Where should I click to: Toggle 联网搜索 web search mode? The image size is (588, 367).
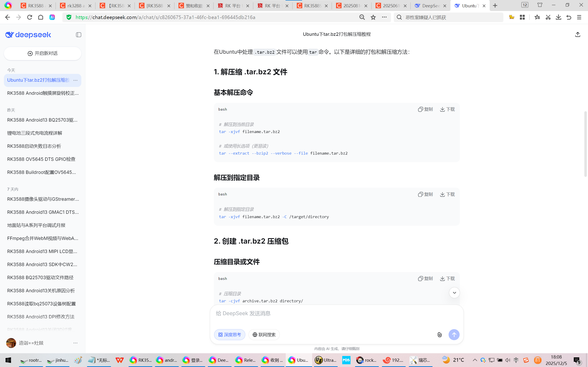click(264, 335)
